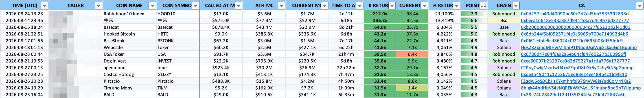Open the CALLED AT MC filter dropdown
This screenshot has height=98, width=644.
[239, 6]
